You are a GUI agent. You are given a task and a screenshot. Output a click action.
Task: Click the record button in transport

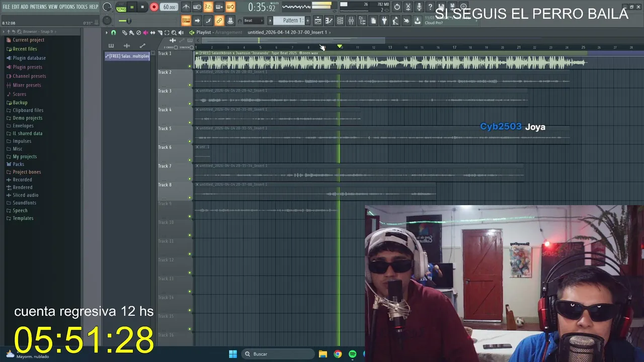pyautogui.click(x=154, y=7)
